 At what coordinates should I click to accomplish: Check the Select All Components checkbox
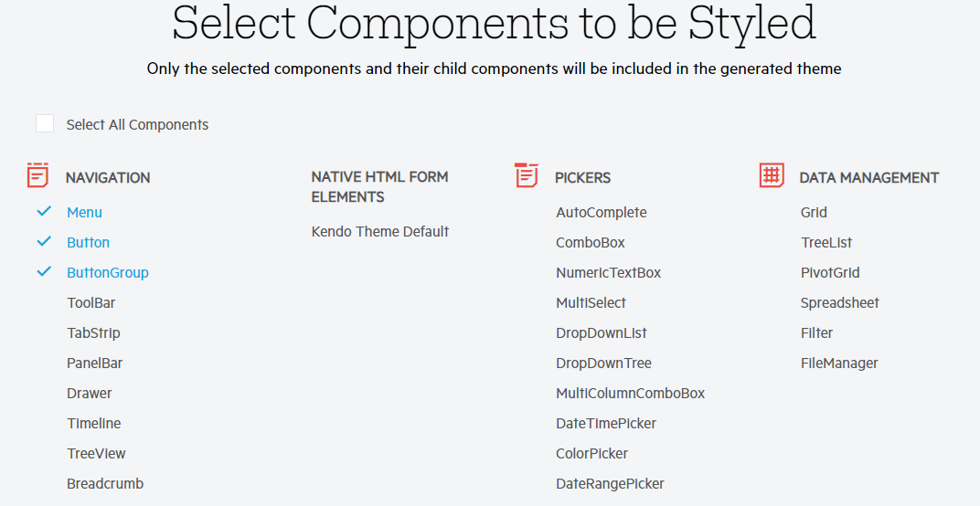point(45,123)
